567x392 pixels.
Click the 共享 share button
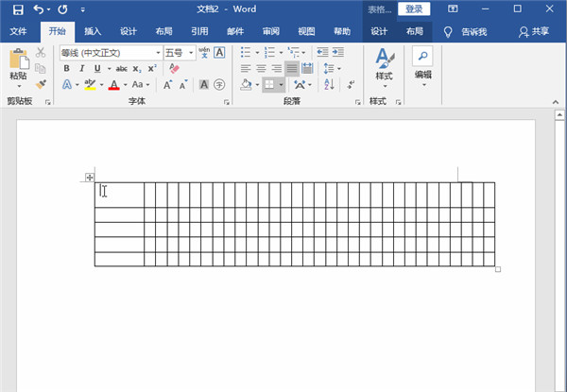tap(537, 31)
